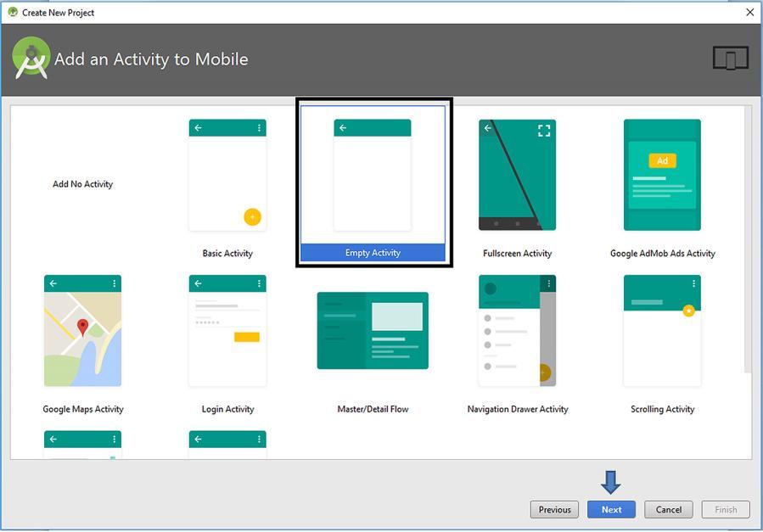763x532 pixels.
Task: Click the yellow Ad badge in AdMob thumbnail
Action: 662,160
